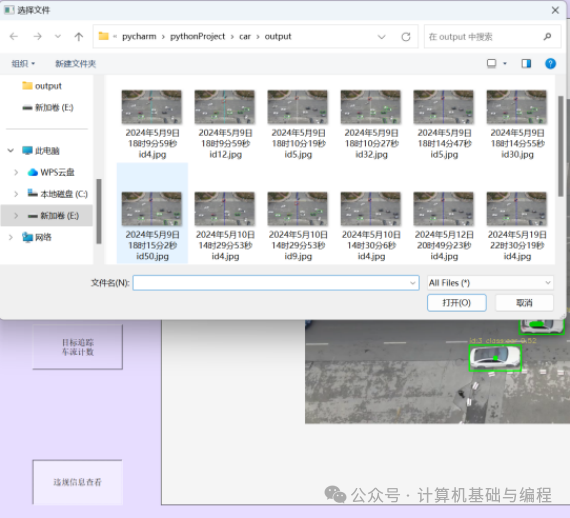Select file 14时29分53秒 id9.jpg
This screenshot has height=518, width=570.
298,226
